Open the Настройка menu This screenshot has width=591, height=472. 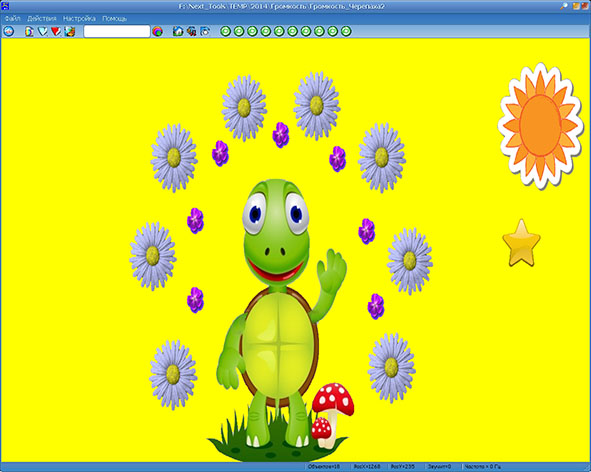coord(79,18)
